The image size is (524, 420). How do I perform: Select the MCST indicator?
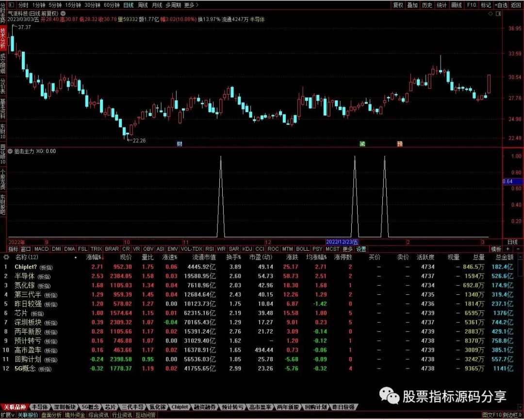332,249
